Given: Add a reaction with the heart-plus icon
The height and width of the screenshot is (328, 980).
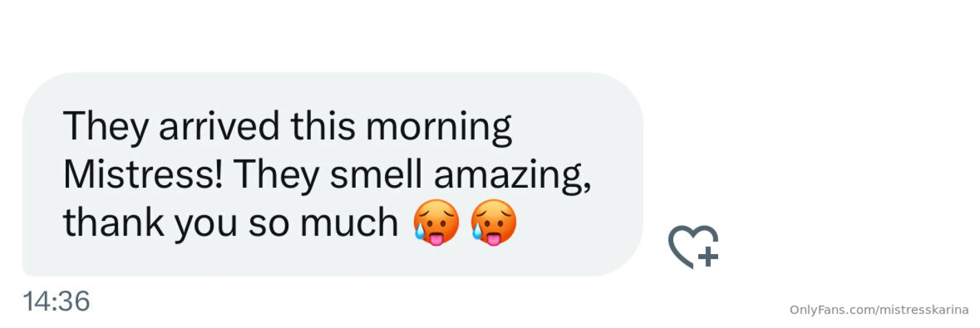Looking at the screenshot, I should click(x=693, y=246).
